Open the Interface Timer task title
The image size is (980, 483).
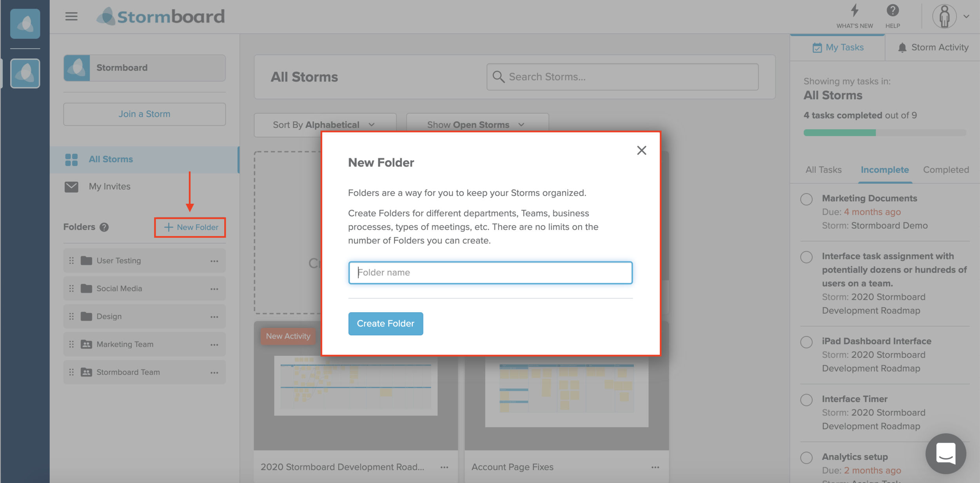[855, 399]
